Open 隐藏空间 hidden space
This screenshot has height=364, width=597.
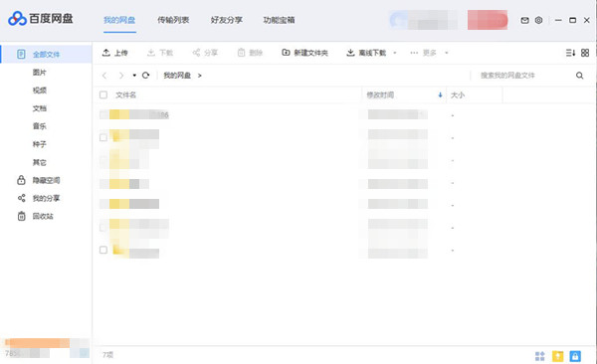[46, 180]
